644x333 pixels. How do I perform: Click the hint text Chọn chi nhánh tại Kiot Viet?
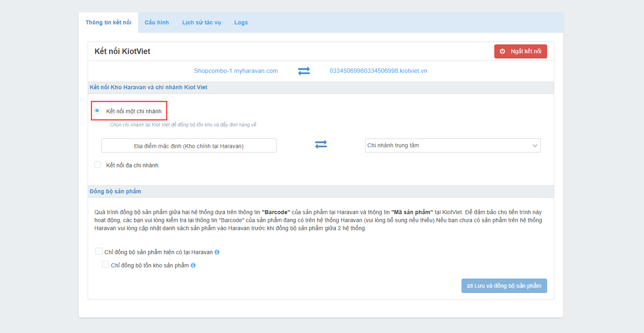click(x=183, y=125)
